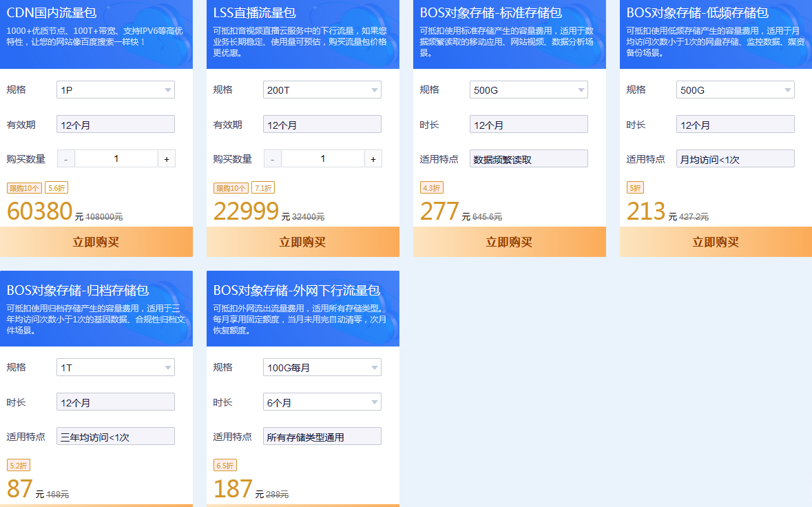Screen dimensions: 812x507
Task: Click the 5.6折 discount badge
Action: [56, 188]
